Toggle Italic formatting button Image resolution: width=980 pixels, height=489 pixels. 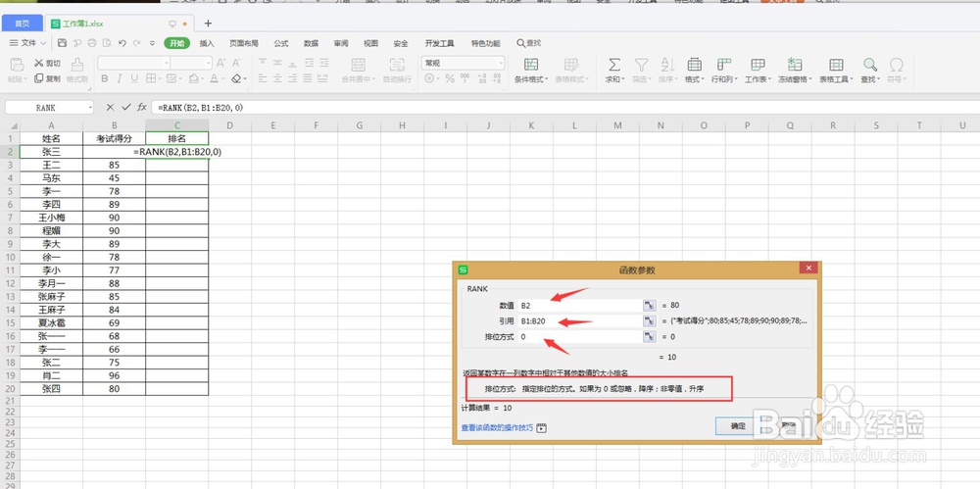[x=120, y=78]
